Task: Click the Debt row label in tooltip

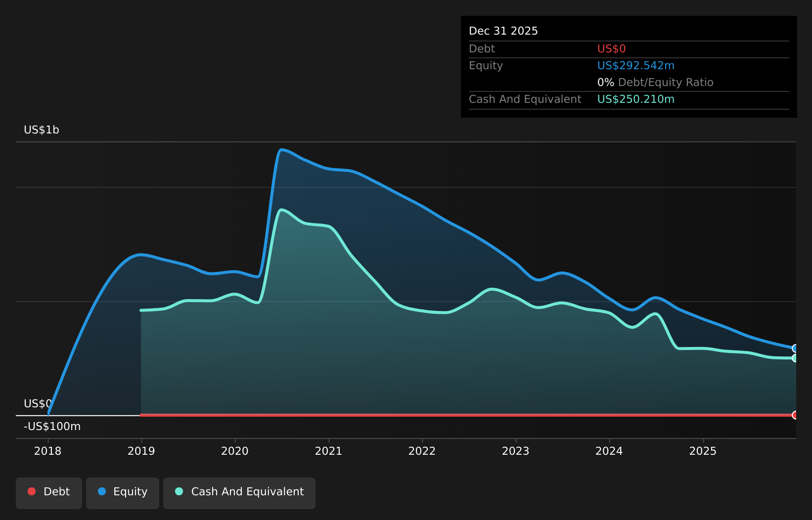Action: [x=482, y=49]
